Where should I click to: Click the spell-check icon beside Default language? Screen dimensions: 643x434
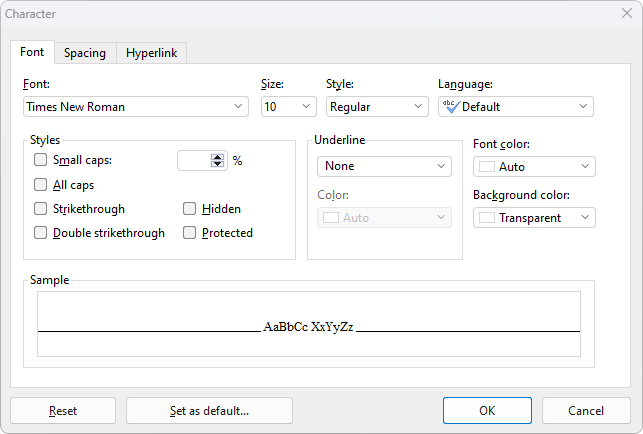451,107
